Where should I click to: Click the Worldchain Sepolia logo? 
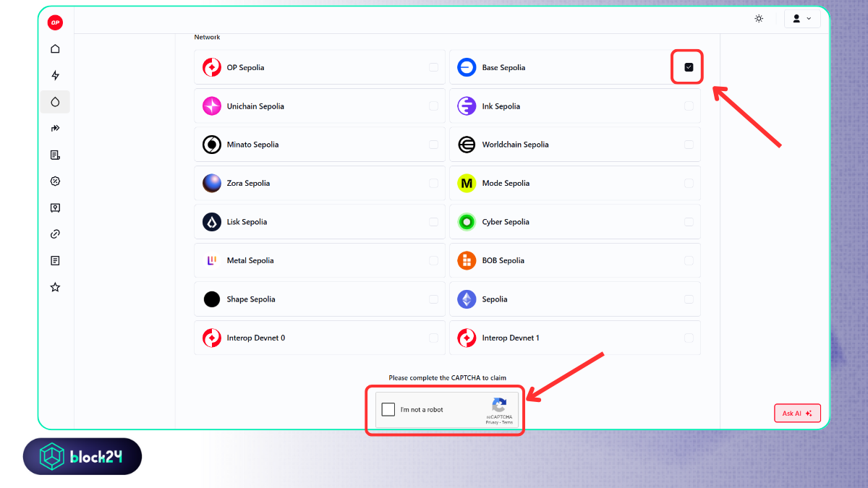click(467, 145)
